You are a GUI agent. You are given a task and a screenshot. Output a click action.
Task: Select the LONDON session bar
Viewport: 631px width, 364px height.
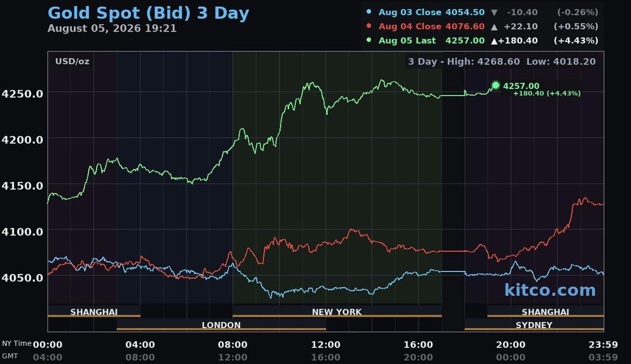point(221,325)
